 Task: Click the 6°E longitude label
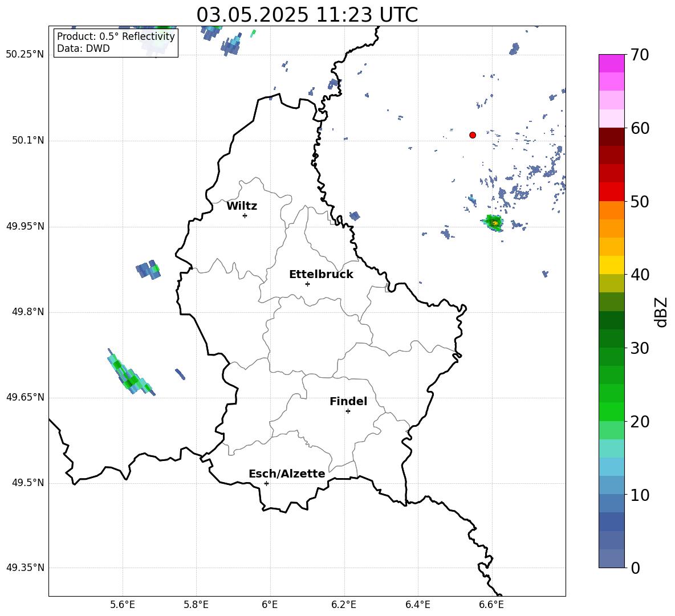pos(270,605)
